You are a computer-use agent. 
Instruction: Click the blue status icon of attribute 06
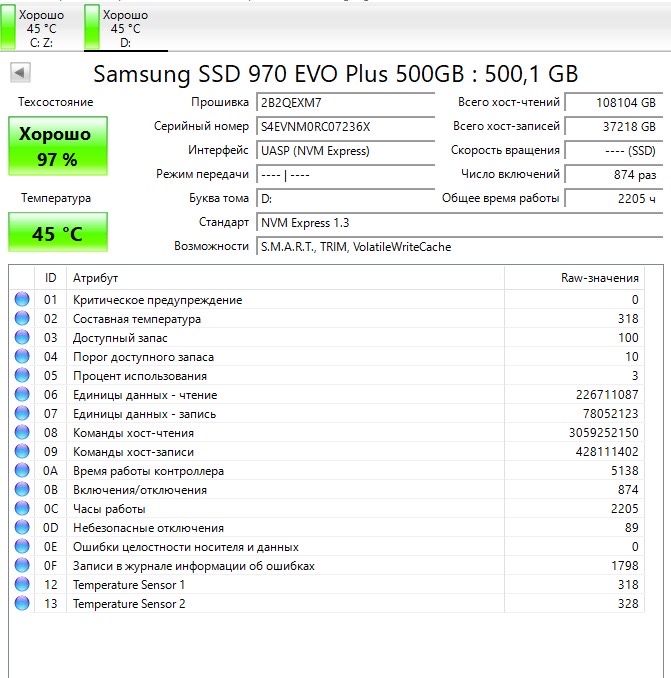click(x=22, y=394)
